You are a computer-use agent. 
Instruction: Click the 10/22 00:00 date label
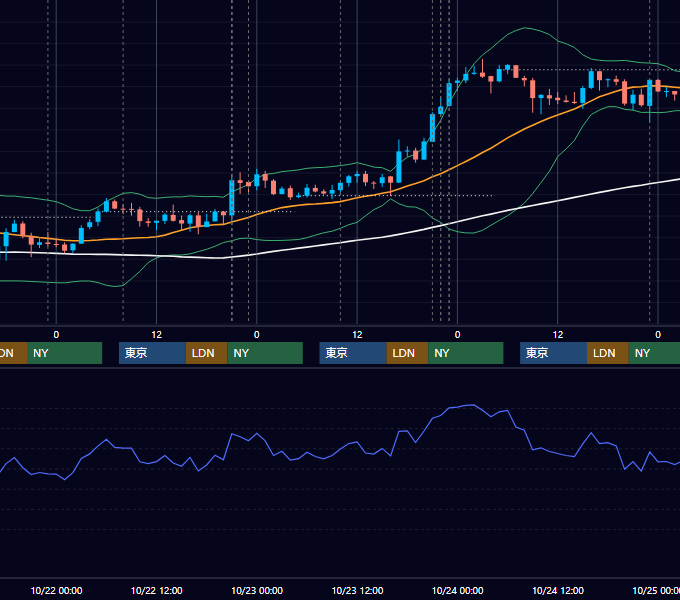click(x=56, y=590)
